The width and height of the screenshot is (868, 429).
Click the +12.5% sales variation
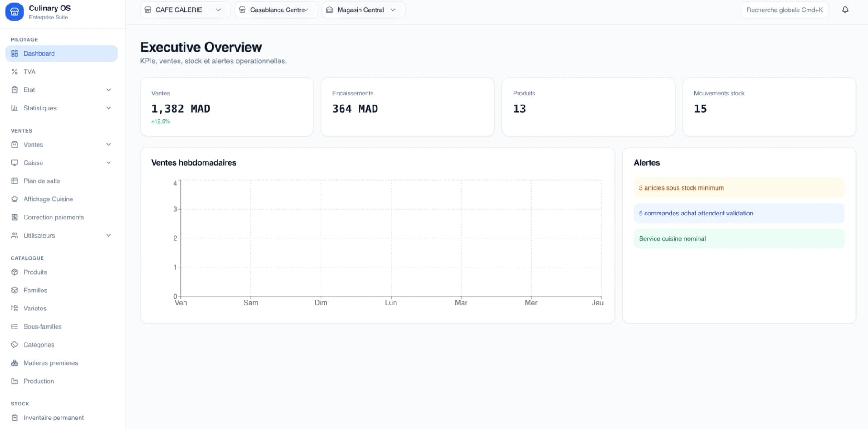click(160, 121)
